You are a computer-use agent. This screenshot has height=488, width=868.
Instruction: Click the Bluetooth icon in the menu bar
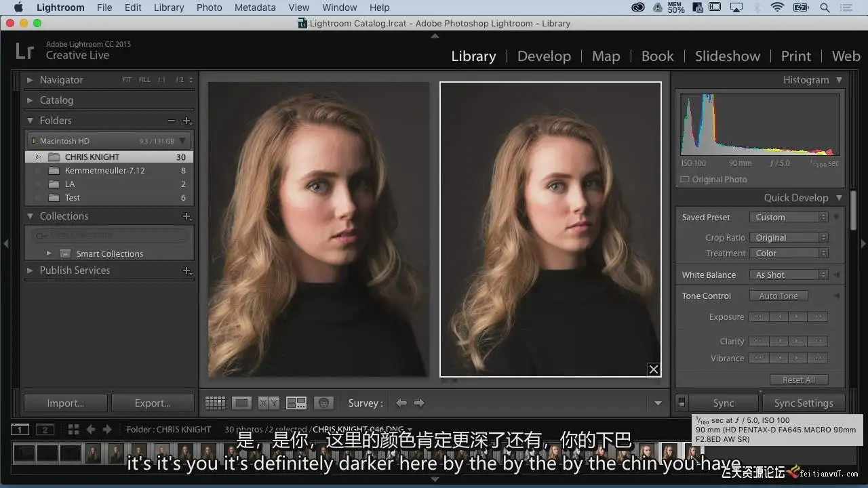point(757,7)
